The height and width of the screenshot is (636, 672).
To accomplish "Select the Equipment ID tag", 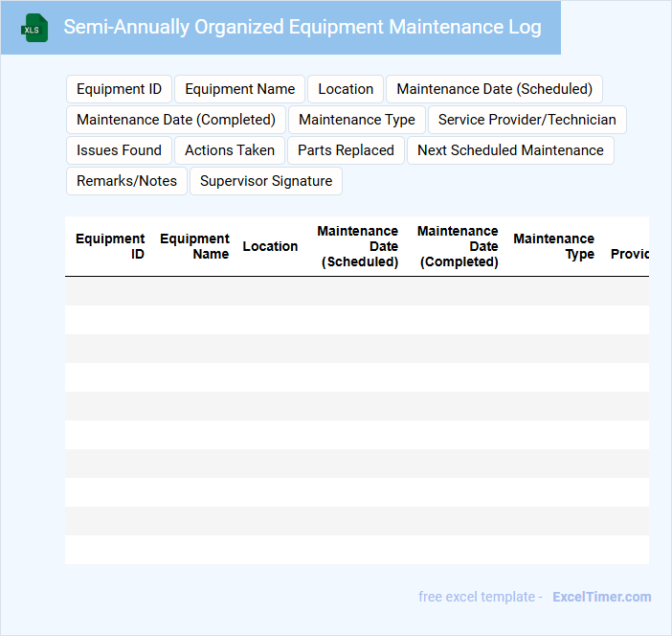I will 119,89.
